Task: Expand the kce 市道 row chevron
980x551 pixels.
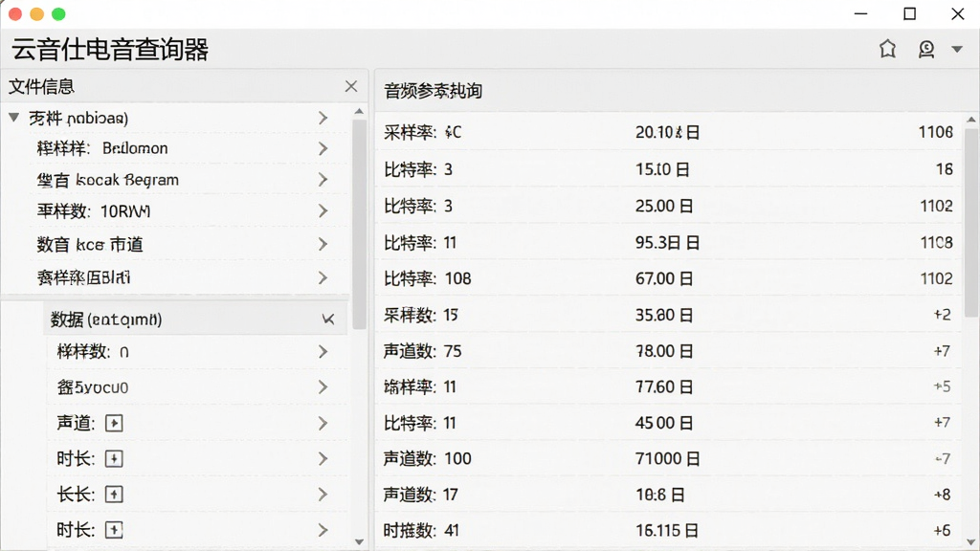Action: click(x=323, y=244)
